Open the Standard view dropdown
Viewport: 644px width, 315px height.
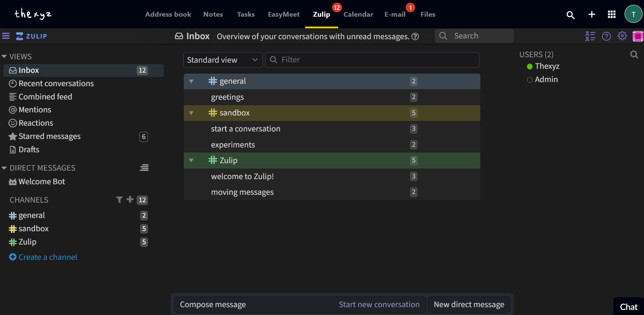223,60
